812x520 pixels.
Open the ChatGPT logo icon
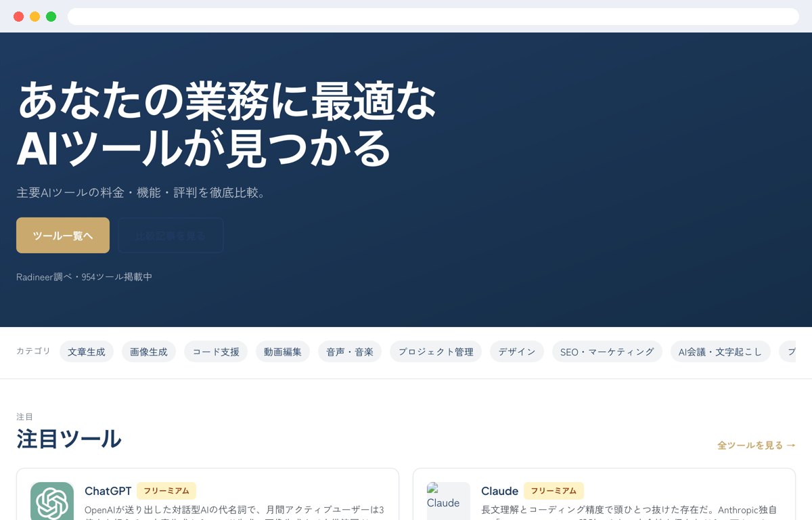click(x=52, y=501)
